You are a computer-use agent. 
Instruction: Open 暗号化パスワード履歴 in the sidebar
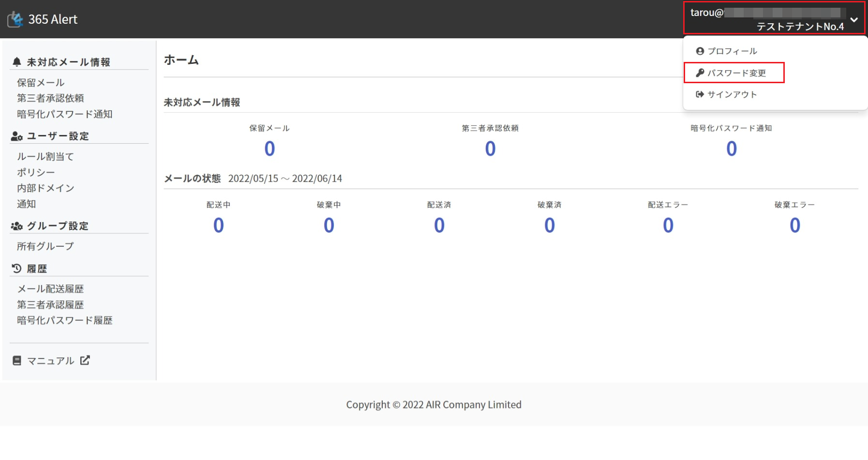pyautogui.click(x=64, y=320)
